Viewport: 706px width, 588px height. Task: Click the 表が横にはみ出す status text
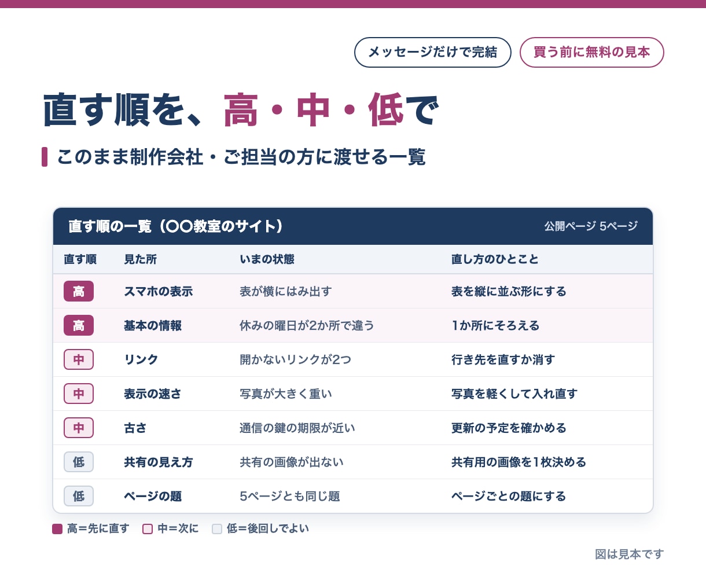(x=286, y=291)
